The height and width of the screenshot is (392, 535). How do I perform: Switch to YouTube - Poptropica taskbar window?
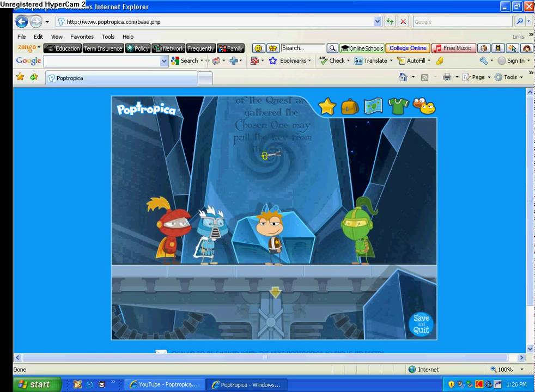165,384
